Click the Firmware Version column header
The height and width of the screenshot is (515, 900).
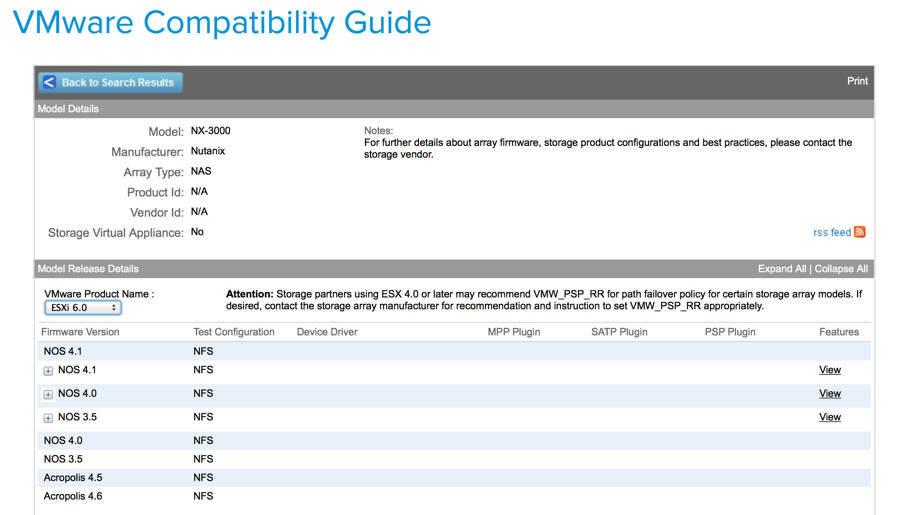tap(80, 332)
